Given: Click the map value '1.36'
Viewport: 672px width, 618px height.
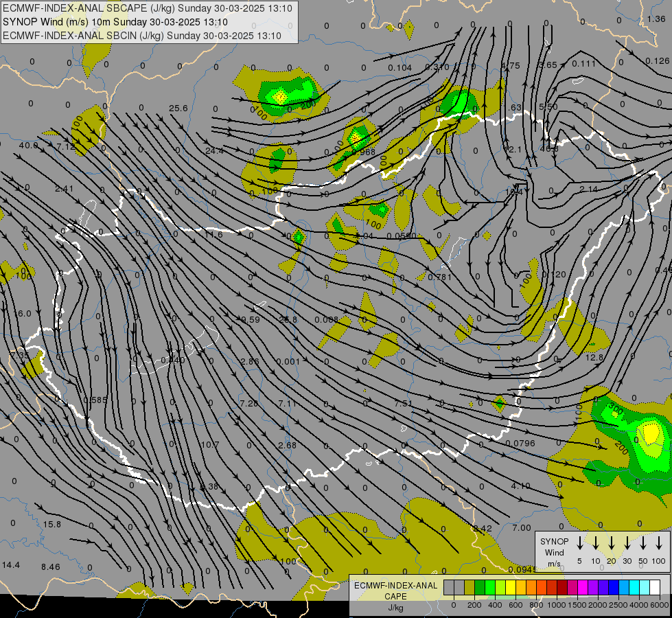Looking at the screenshot, I should (x=656, y=19).
